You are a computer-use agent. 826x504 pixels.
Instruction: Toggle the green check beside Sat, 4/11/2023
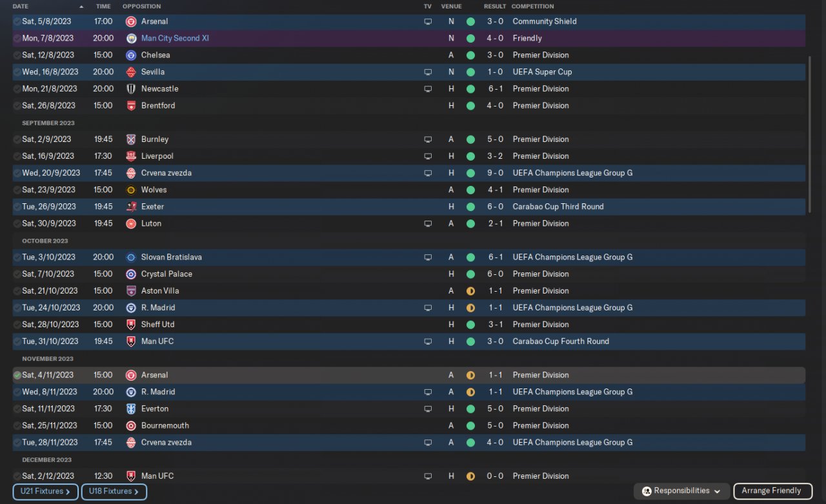coord(17,375)
